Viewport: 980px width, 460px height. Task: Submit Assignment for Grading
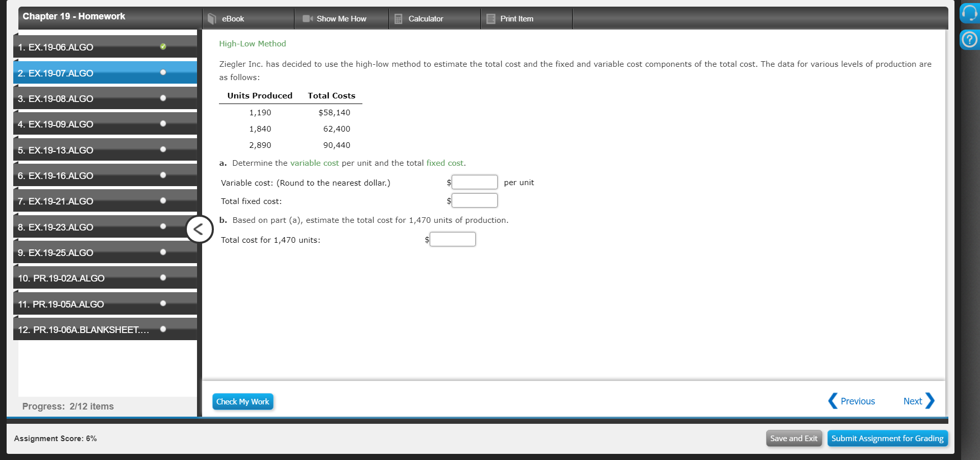tap(888, 438)
